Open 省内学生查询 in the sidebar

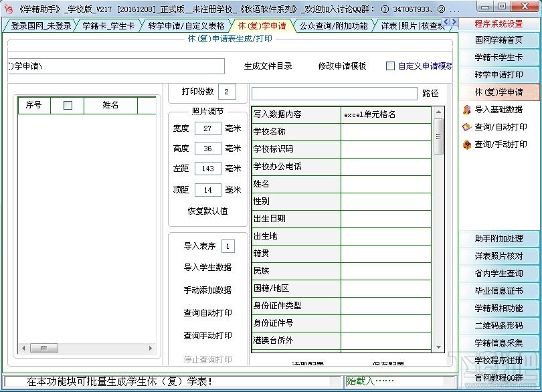(499, 274)
